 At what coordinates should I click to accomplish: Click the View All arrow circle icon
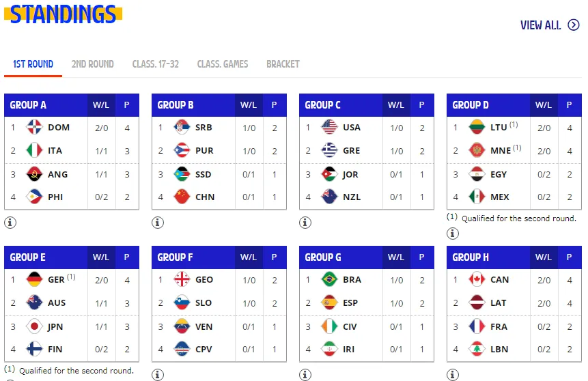click(x=574, y=25)
